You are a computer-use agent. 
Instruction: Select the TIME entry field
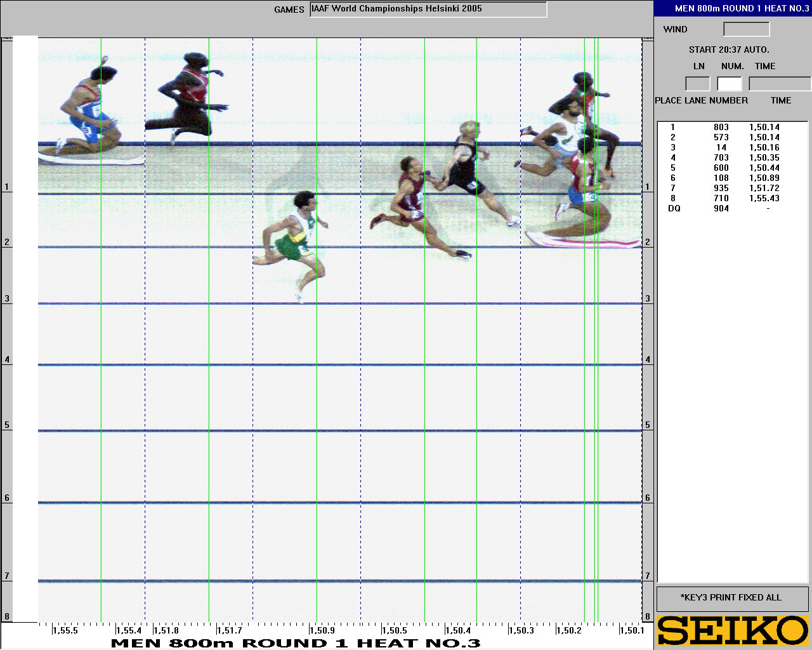780,84
